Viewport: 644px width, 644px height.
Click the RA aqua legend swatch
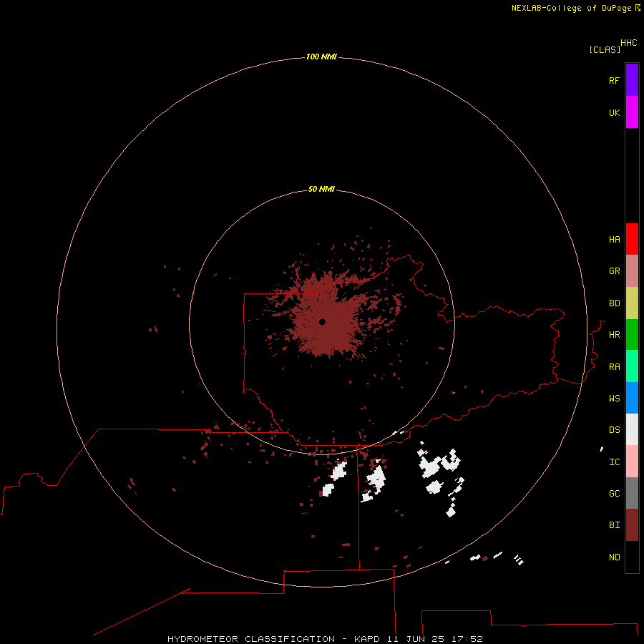[x=632, y=366]
